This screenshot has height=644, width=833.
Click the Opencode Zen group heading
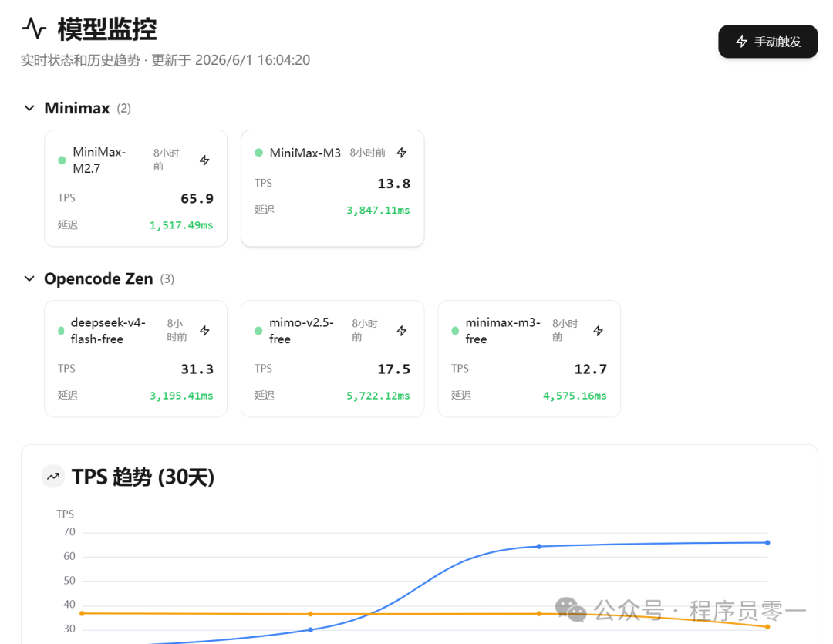[98, 279]
